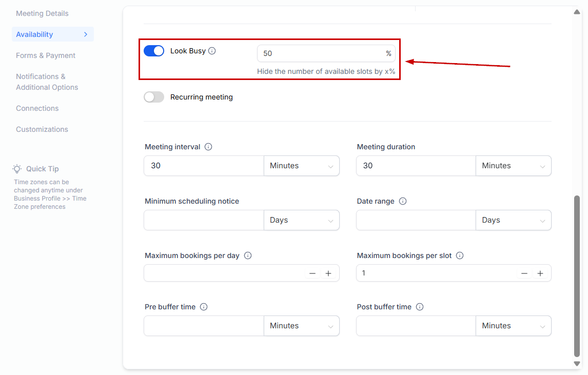The height and width of the screenshot is (375, 588).
Task: Open Meeting interval unit dropdown
Action: [x=301, y=166]
